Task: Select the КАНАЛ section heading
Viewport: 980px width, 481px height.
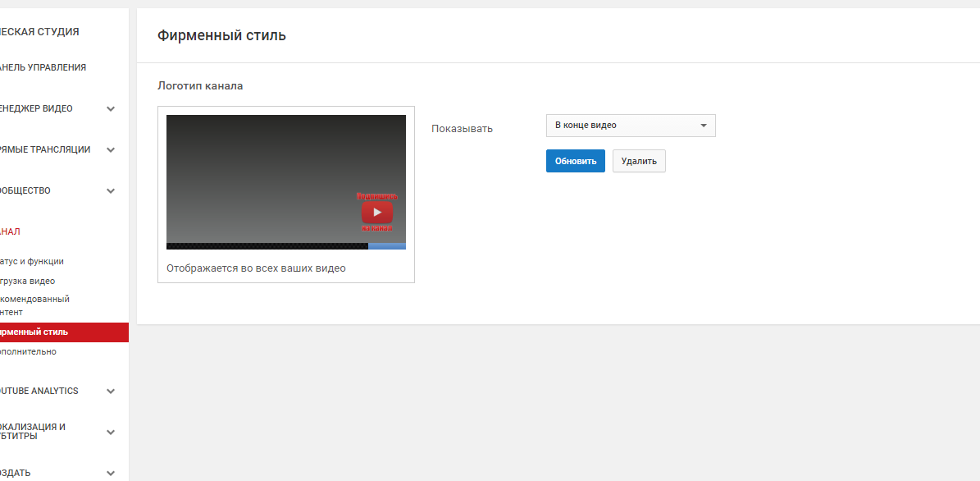Action: pyautogui.click(x=10, y=231)
